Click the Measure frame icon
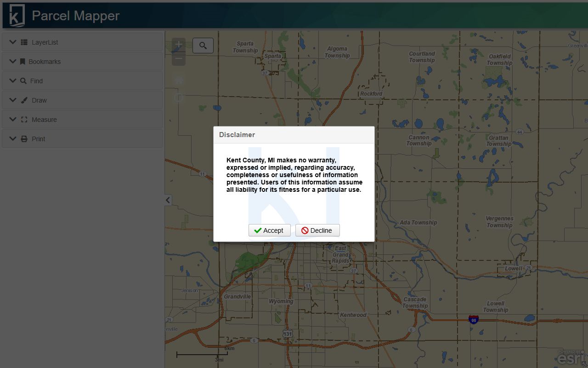This screenshot has width=588, height=368. (x=24, y=120)
